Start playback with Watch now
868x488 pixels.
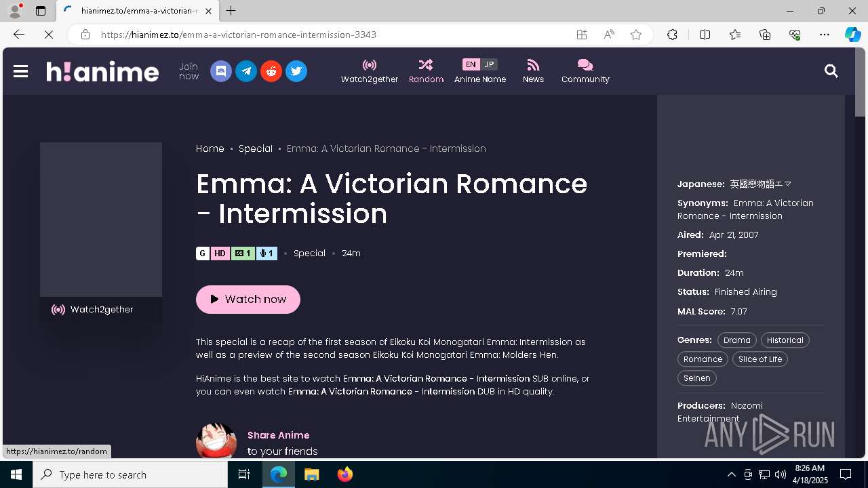(x=248, y=299)
